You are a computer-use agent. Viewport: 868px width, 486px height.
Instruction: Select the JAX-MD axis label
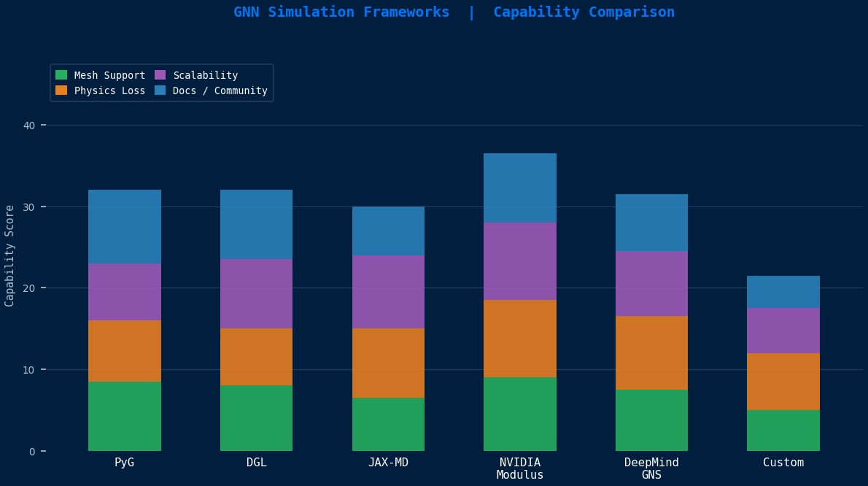pyautogui.click(x=388, y=462)
